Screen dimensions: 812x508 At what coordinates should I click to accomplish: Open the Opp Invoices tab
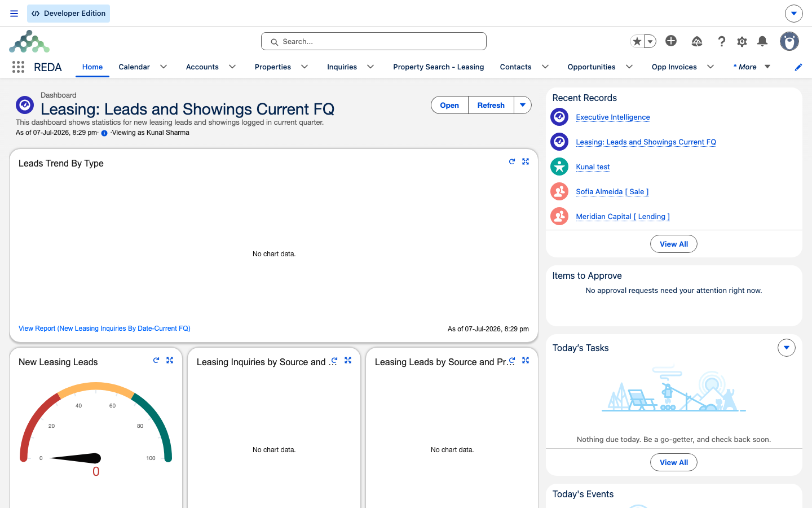point(674,67)
